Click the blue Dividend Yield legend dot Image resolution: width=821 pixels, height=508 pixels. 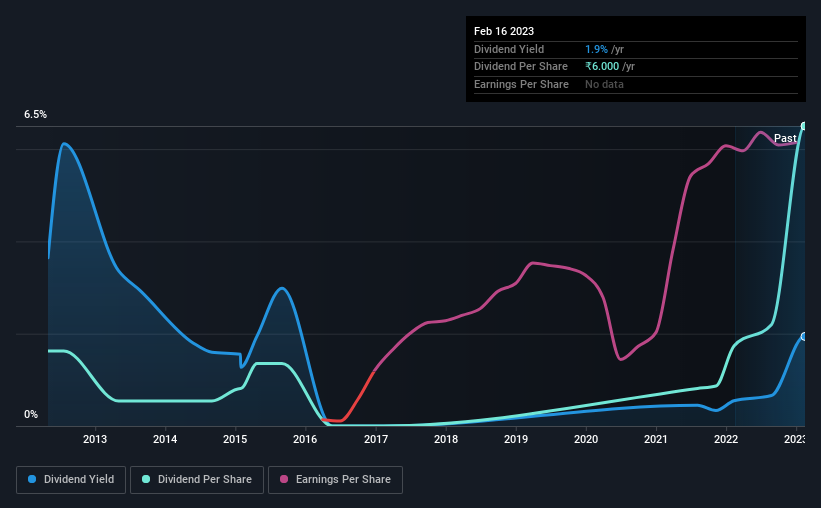[32, 479]
